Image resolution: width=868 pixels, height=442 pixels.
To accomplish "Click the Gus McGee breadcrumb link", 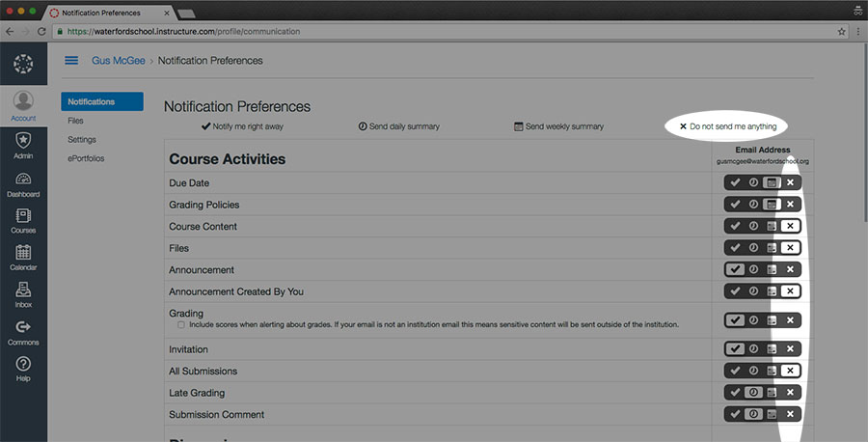I will pos(118,61).
